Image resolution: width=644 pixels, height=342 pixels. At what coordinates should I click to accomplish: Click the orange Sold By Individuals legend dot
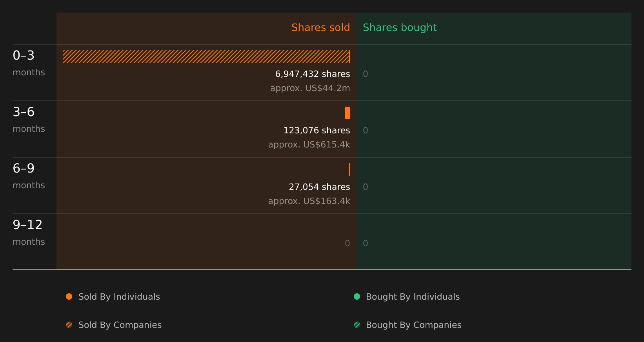coord(69,297)
